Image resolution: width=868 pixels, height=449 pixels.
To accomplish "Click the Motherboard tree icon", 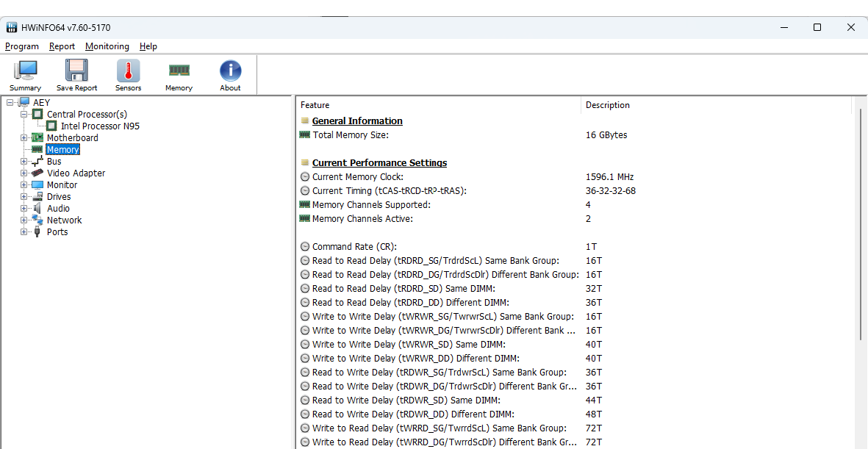I will click(37, 138).
